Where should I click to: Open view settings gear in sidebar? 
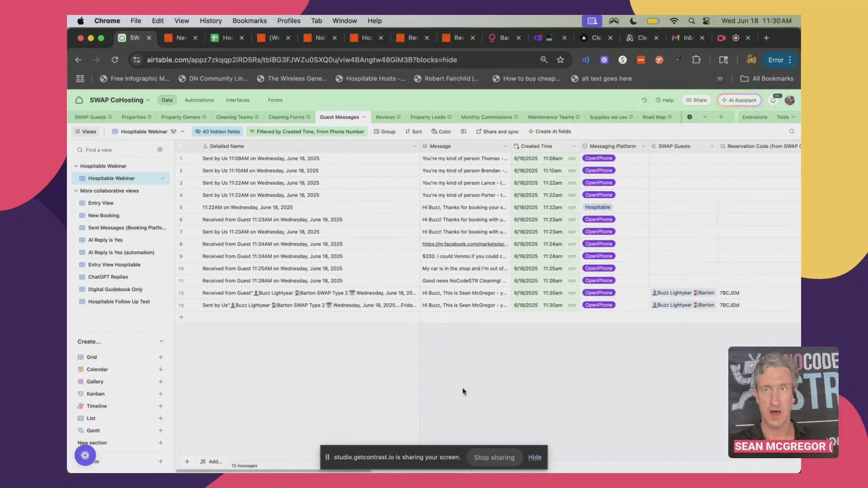point(160,150)
